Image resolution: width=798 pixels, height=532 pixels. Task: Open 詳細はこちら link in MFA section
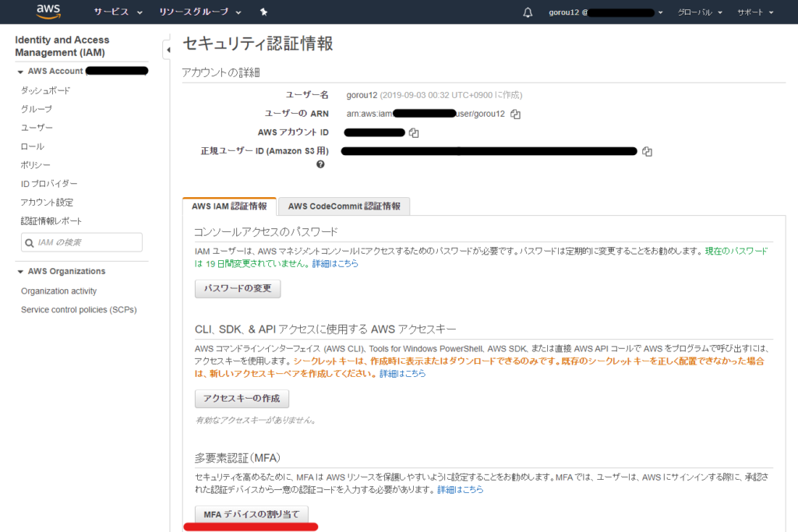coord(461,489)
